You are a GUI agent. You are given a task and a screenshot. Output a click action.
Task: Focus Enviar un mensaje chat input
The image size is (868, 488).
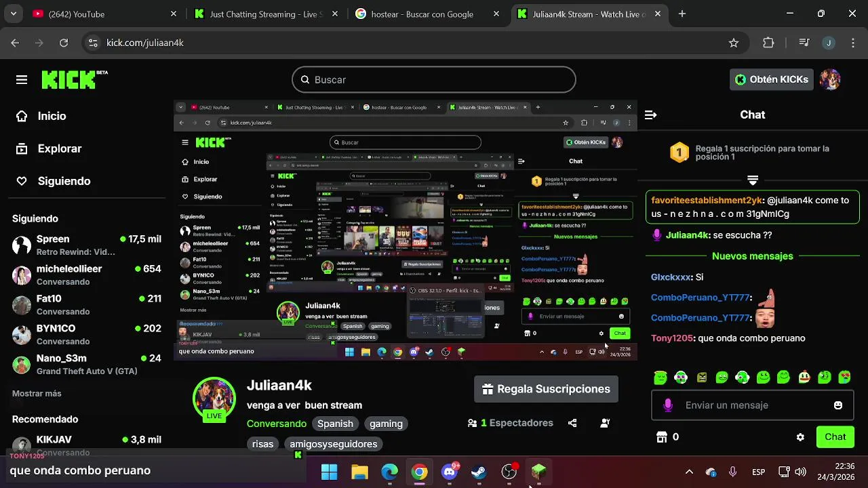(753, 405)
